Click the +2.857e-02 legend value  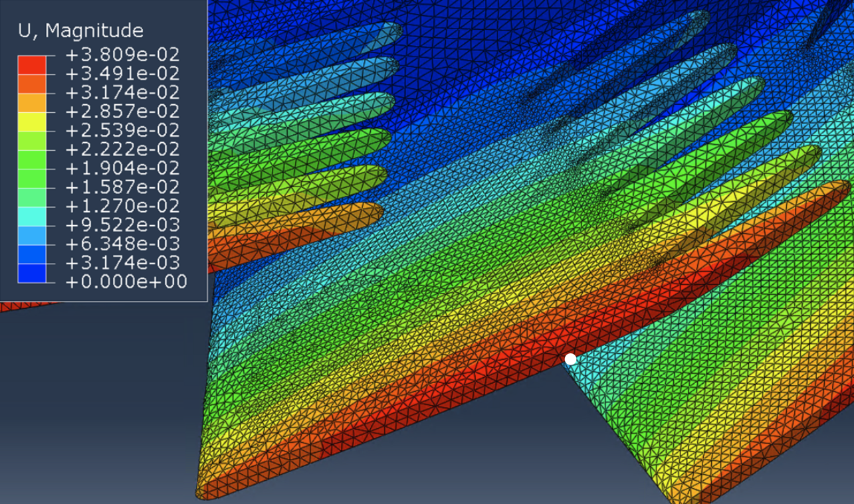pos(122,111)
